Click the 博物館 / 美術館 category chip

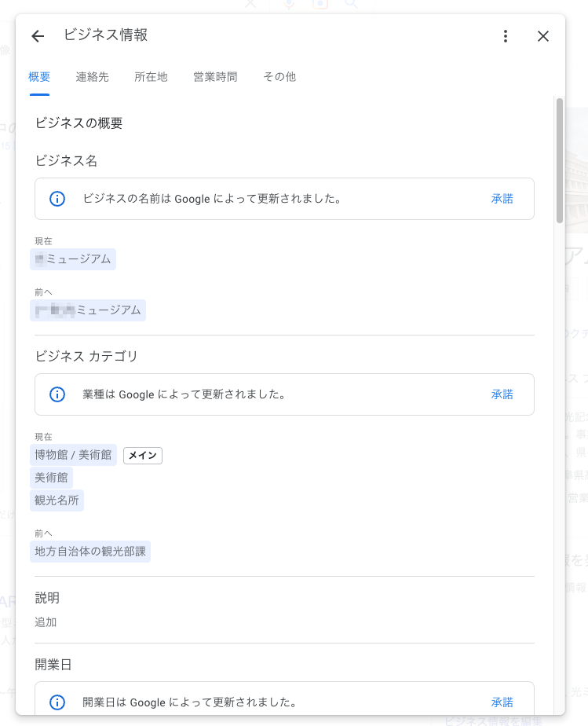[73, 455]
